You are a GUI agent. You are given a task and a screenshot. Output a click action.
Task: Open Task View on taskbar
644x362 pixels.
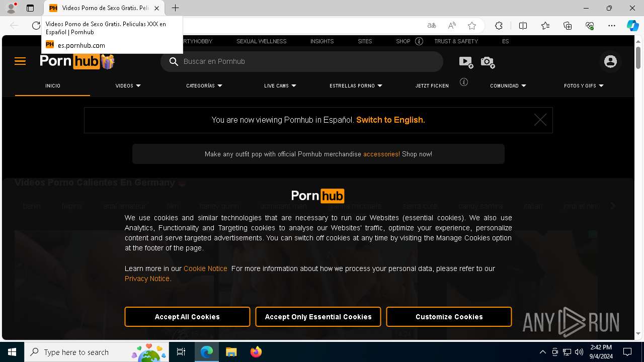pos(181,352)
